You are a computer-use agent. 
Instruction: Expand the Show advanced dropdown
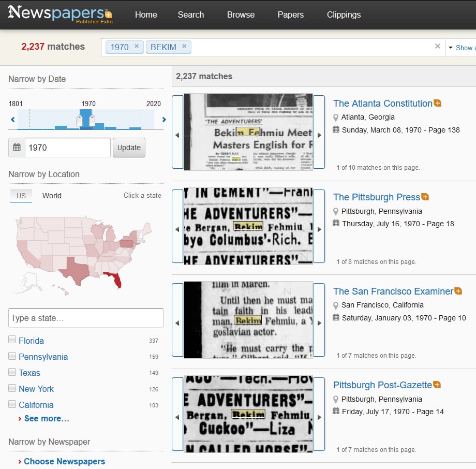click(460, 48)
